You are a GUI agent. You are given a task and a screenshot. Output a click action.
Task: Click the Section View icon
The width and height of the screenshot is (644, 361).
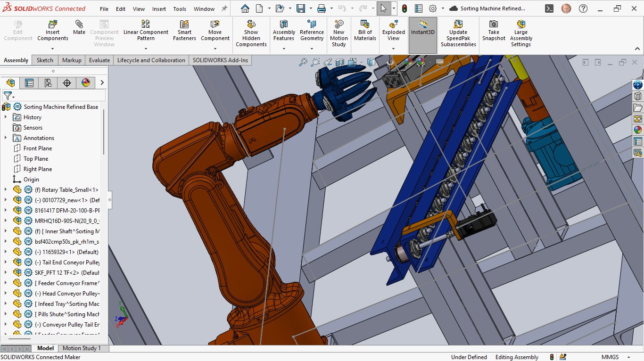(x=340, y=62)
